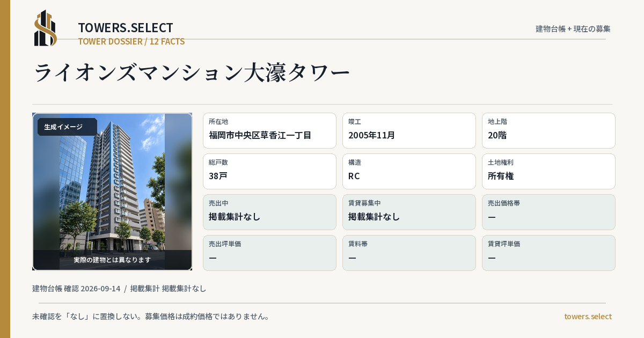
Task: Open the towers.select footer link
Action: 588,317
